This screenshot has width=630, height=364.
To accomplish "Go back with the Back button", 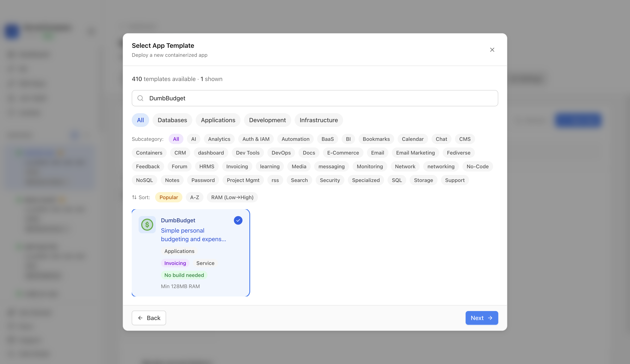I will pos(149,318).
